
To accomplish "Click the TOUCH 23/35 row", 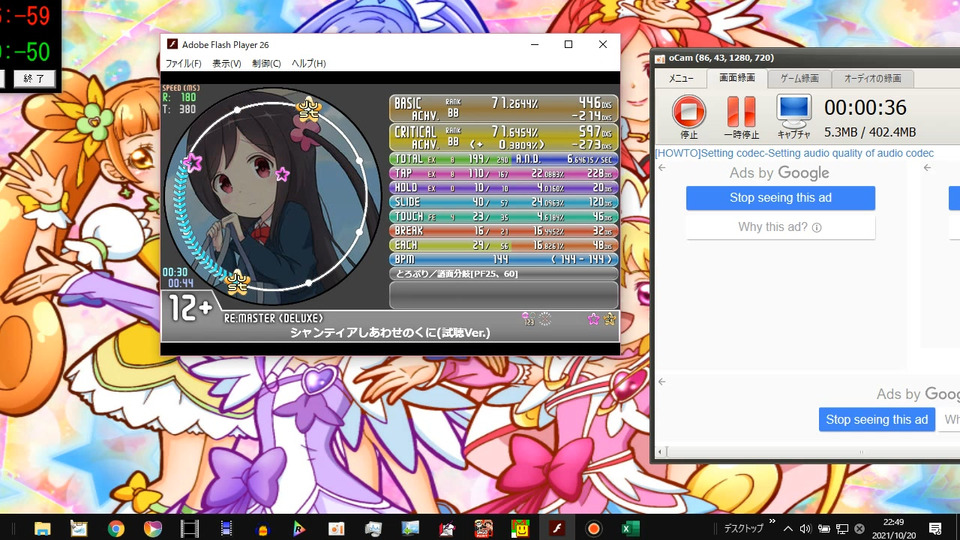I will coord(503,216).
